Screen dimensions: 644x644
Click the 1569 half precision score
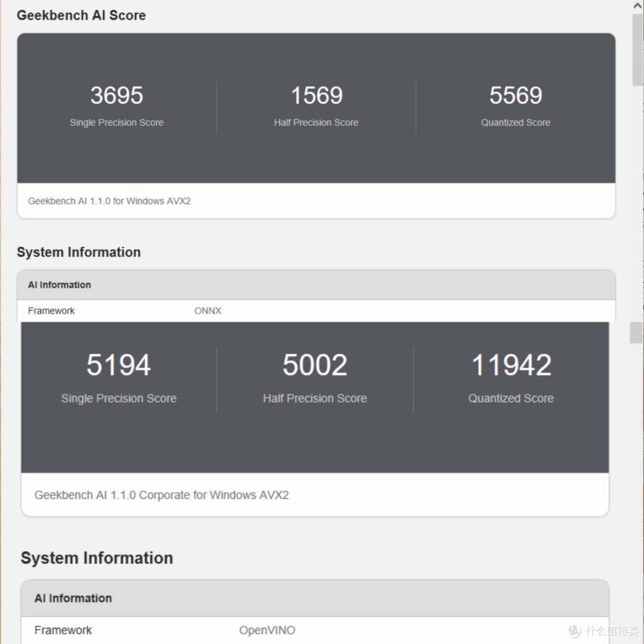[317, 95]
